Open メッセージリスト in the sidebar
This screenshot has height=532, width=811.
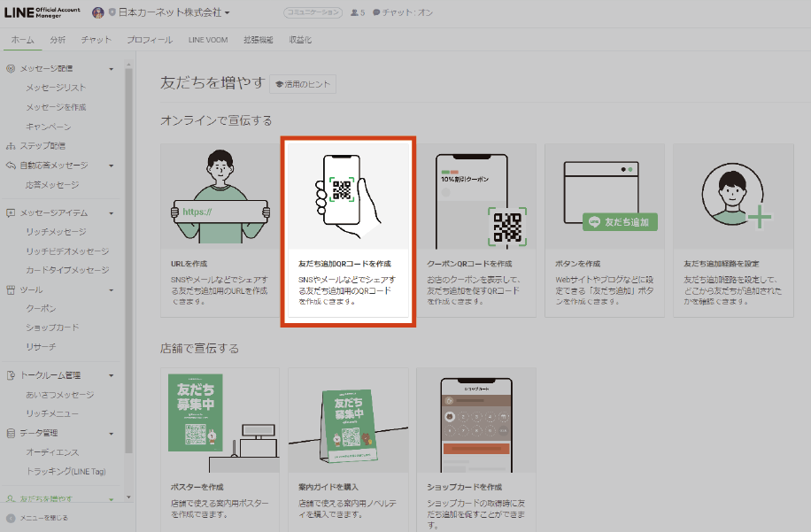56,88
